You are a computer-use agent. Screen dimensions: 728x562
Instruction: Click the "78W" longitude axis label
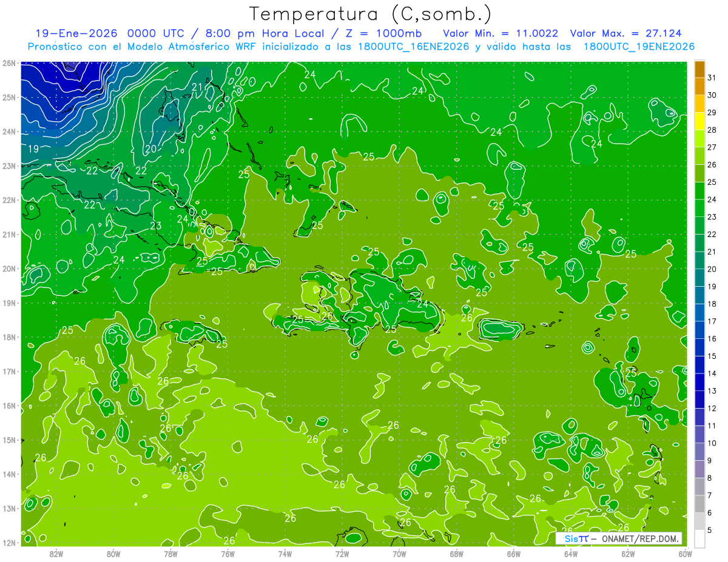[x=170, y=554]
